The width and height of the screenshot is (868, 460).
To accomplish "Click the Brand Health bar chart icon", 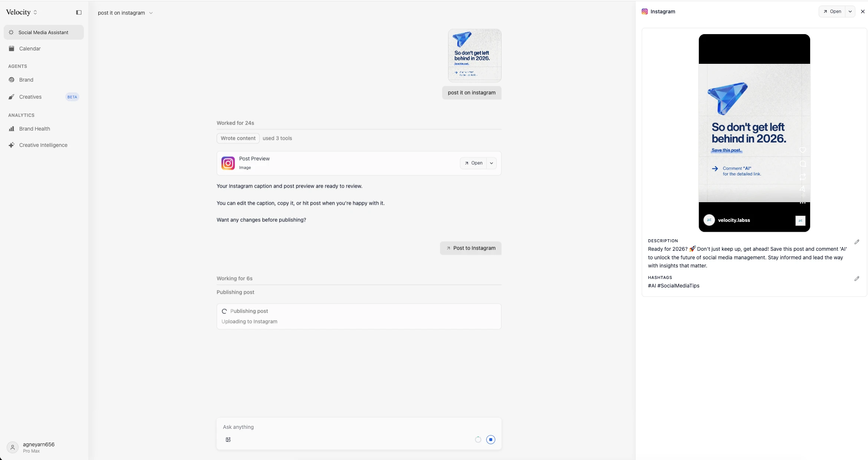I will click(11, 129).
